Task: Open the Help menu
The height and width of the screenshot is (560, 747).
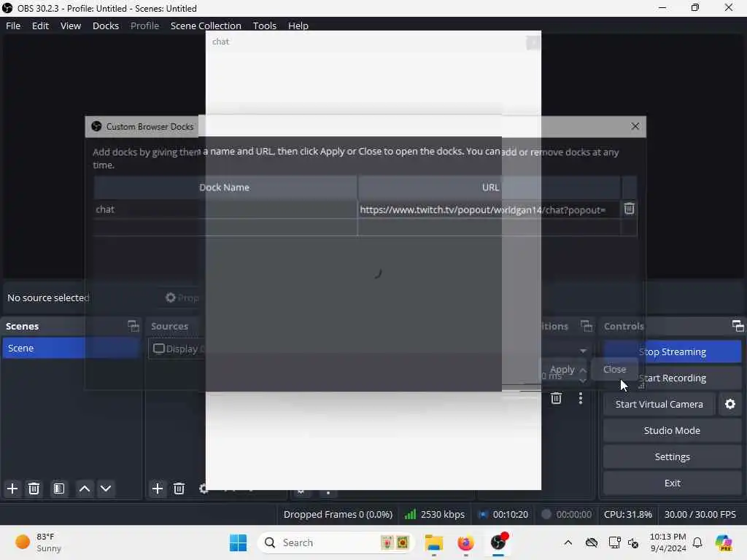Action: tap(298, 26)
